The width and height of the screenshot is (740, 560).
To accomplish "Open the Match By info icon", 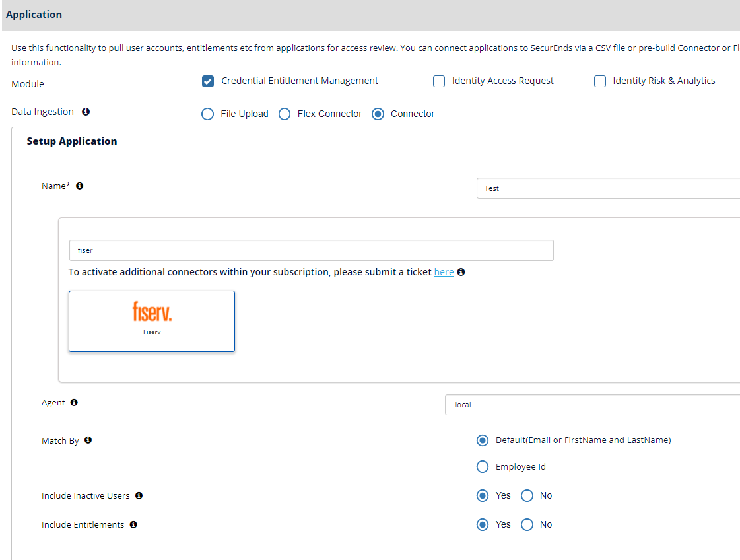I will [x=88, y=440].
